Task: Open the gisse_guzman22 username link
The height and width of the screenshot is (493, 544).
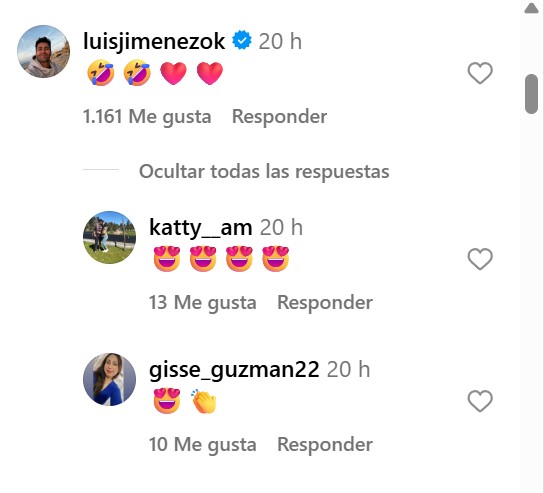Action: coord(234,369)
